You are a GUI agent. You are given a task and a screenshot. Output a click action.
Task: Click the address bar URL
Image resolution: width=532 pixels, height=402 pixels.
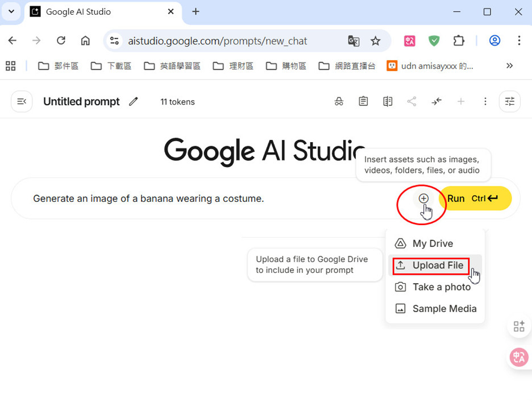click(x=218, y=41)
